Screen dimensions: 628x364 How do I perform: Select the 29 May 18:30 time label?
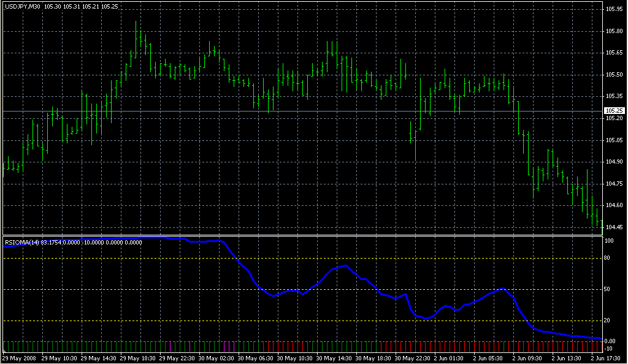137,358
